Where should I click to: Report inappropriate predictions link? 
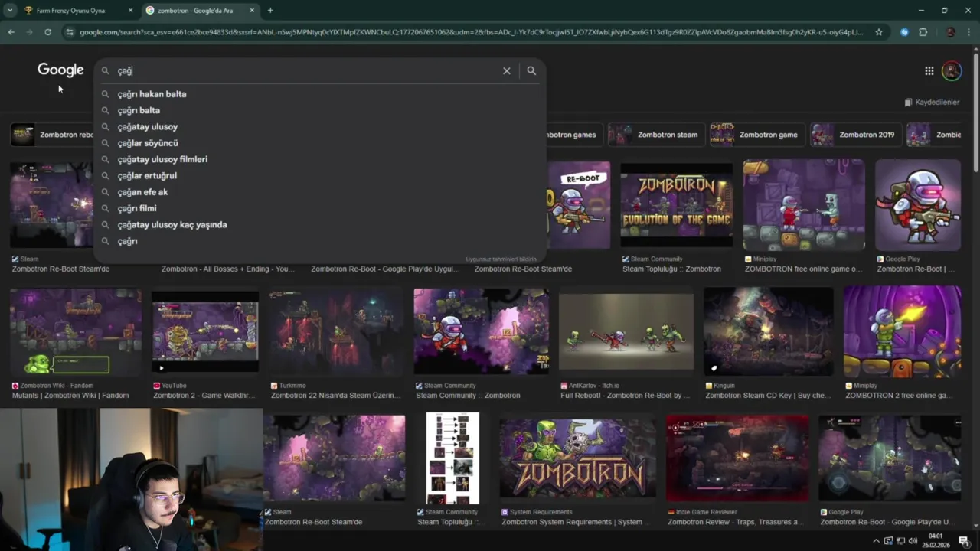[x=501, y=259]
